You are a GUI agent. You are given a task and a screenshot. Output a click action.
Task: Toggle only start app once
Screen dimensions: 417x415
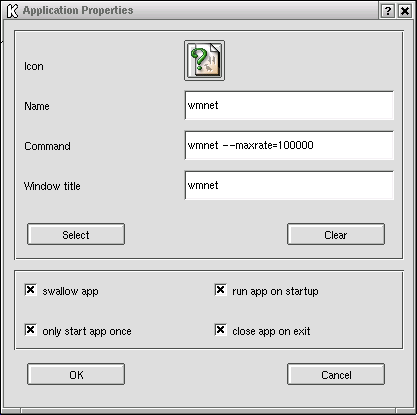pyautogui.click(x=30, y=330)
